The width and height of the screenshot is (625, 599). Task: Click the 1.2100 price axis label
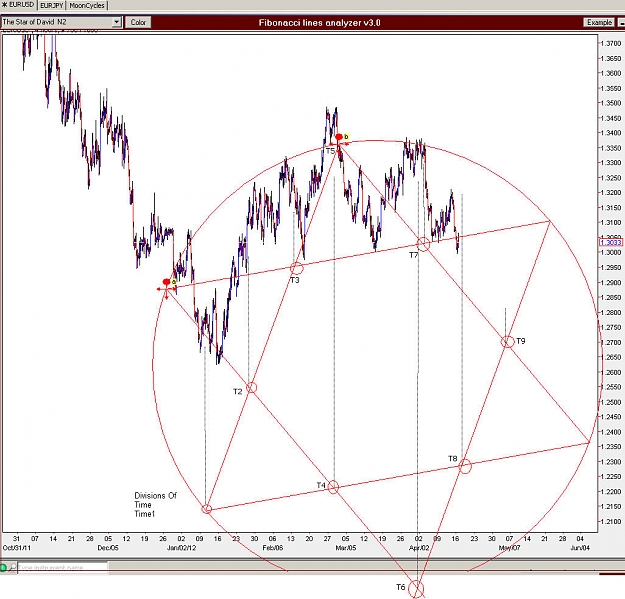coord(611,522)
